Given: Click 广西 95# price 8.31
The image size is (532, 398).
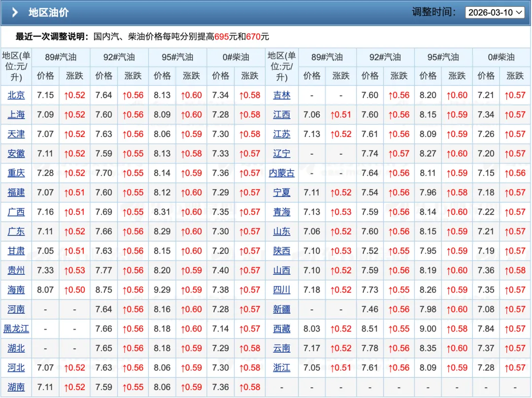Looking at the screenshot, I should 162,212.
